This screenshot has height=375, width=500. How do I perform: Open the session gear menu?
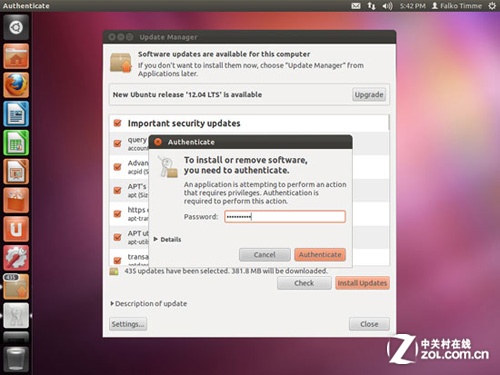pos(492,6)
